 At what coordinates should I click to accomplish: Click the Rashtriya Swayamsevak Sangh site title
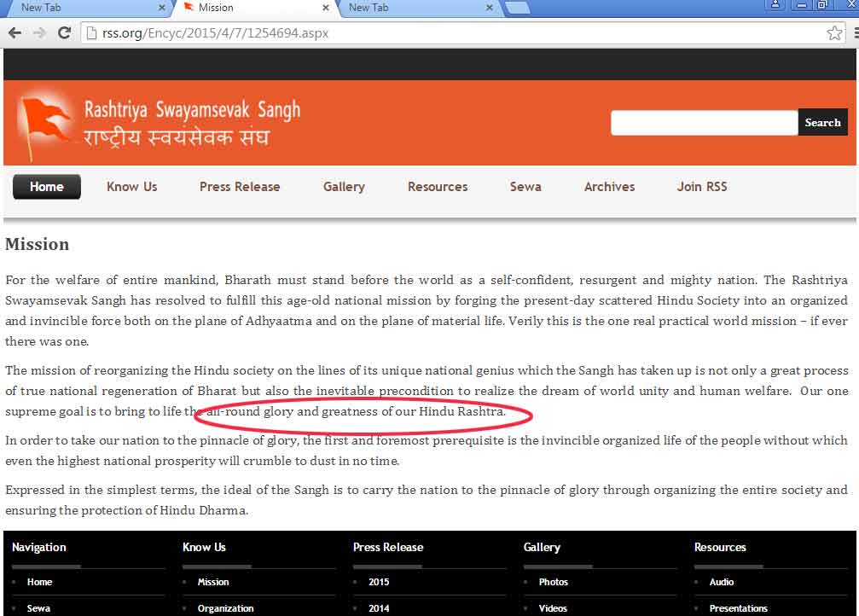coord(192,109)
